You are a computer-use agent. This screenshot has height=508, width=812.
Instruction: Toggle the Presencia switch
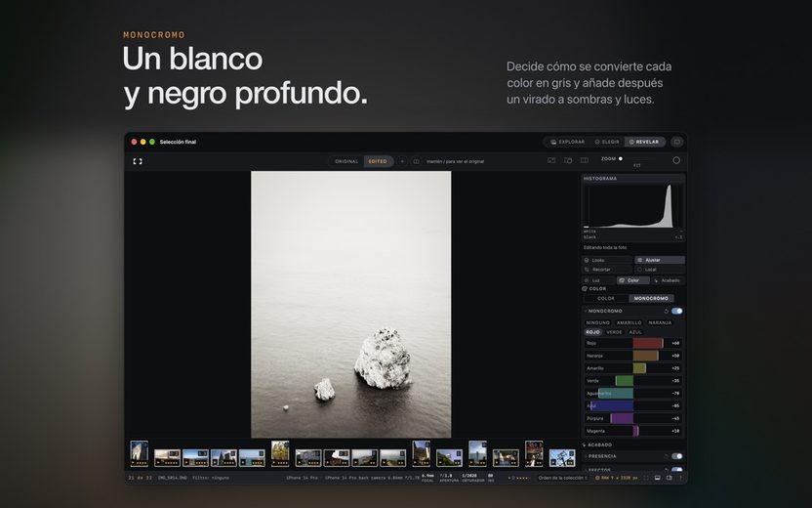coord(677,456)
